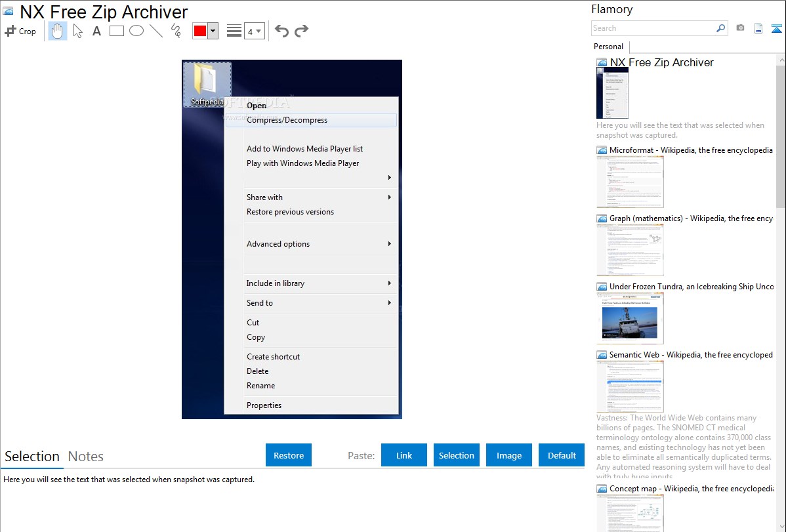Click the snapshot list scrollbar up arrow
The height and width of the screenshot is (532, 786).
pos(781,60)
